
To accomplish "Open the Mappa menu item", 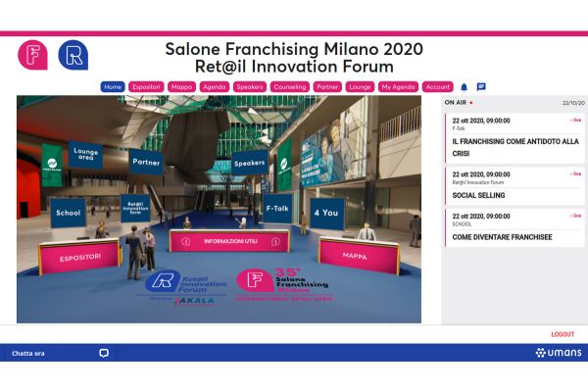I will point(181,87).
